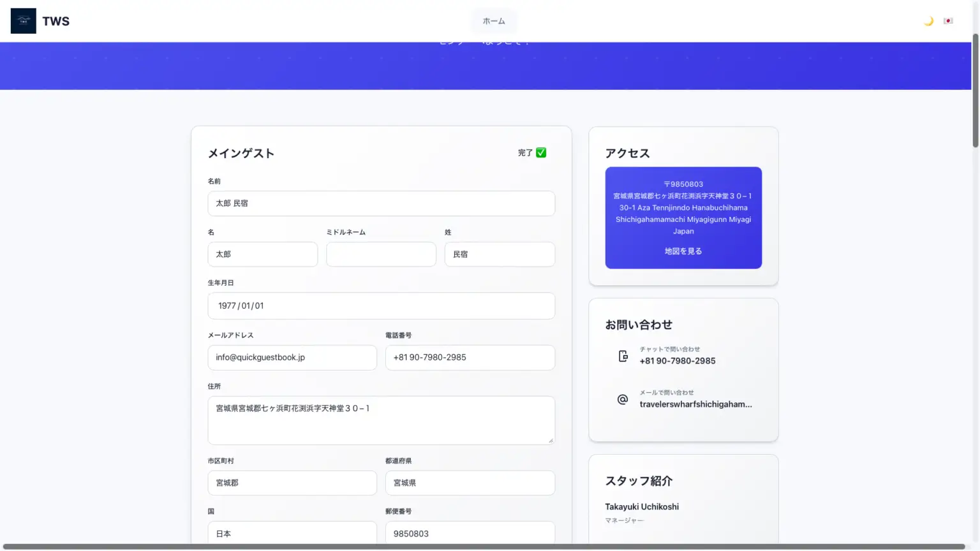Click the メールアドレス email field

[x=292, y=358]
